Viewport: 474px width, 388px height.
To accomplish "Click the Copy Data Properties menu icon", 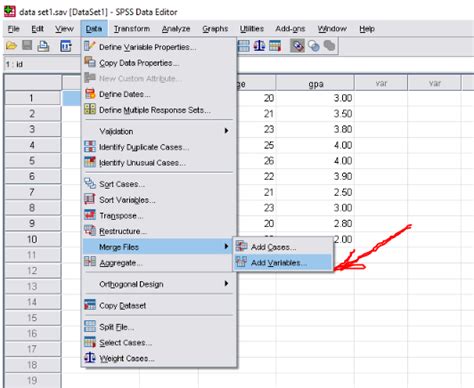I will [x=90, y=62].
